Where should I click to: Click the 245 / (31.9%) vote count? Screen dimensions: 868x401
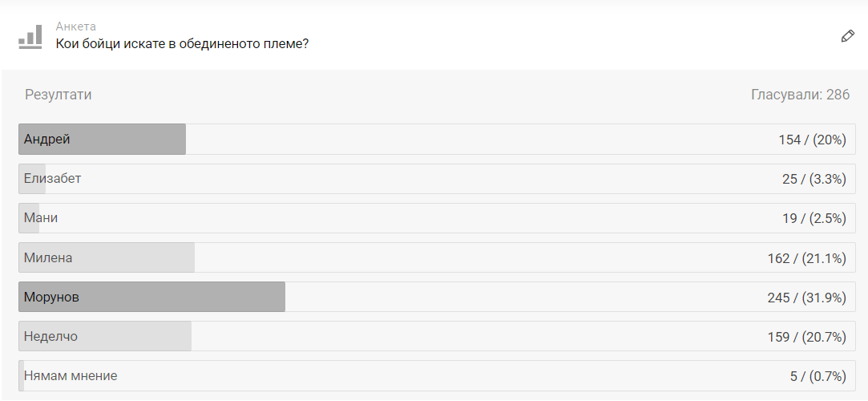click(807, 298)
